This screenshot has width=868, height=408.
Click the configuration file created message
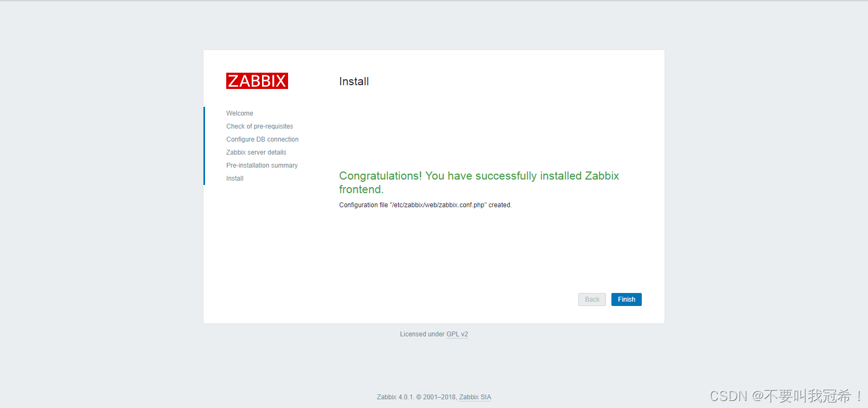pyautogui.click(x=425, y=205)
